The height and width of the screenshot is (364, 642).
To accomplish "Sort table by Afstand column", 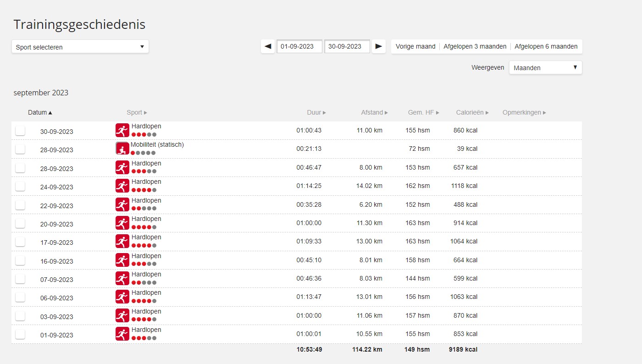I will coord(374,112).
